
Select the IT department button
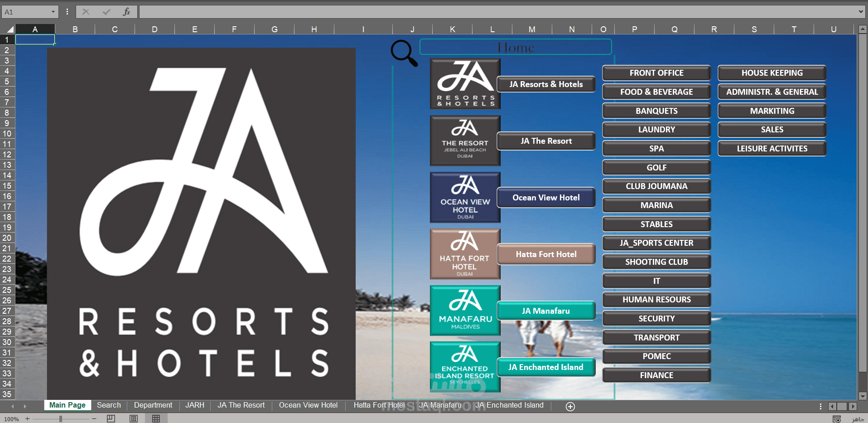(x=656, y=281)
